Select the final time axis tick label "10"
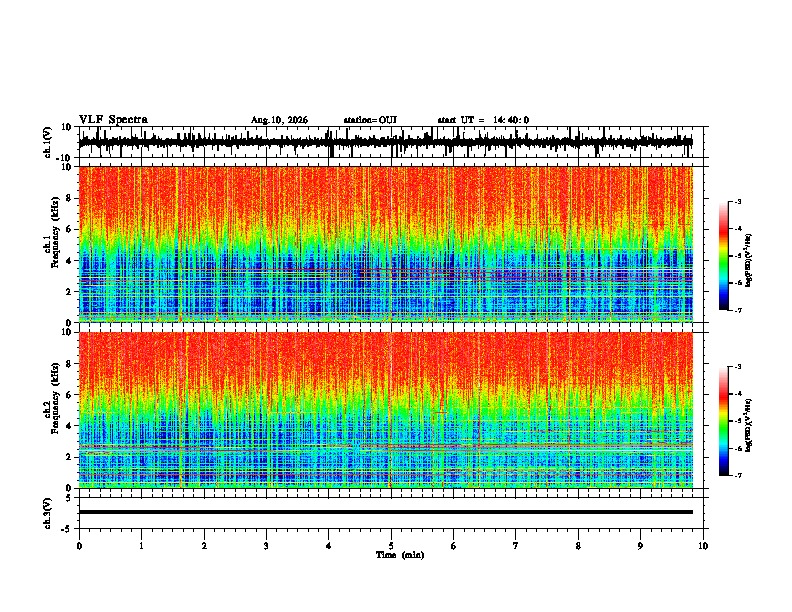 click(703, 546)
